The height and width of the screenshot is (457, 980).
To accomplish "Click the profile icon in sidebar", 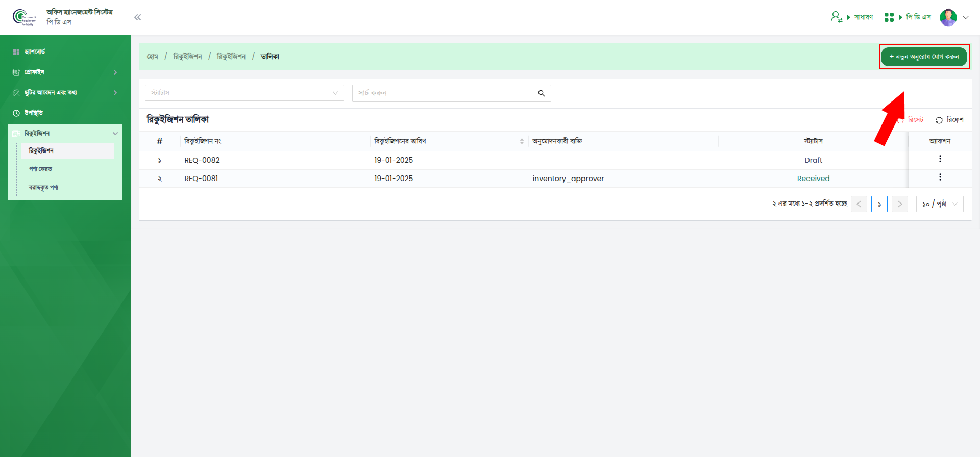I will click(x=16, y=72).
